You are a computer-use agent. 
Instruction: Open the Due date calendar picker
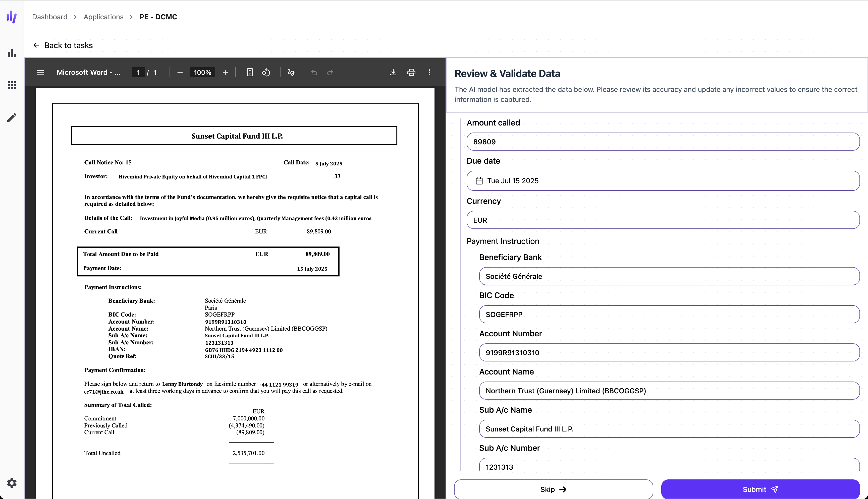coord(479,181)
